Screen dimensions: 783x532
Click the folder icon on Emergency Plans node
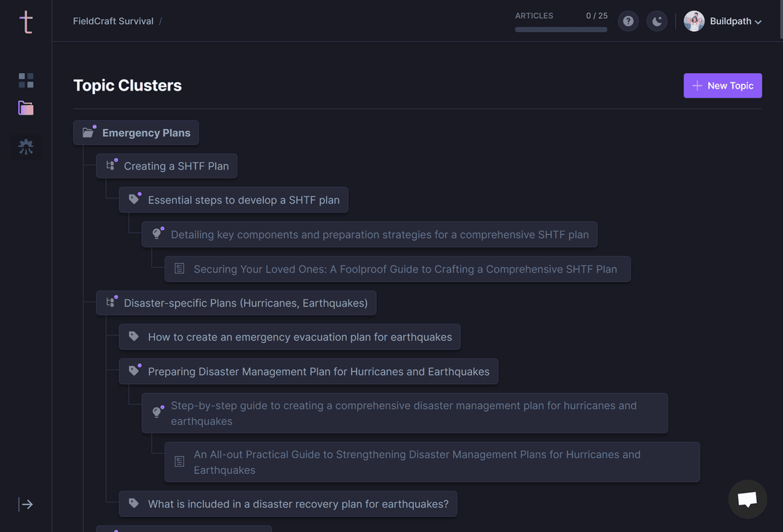(x=88, y=132)
